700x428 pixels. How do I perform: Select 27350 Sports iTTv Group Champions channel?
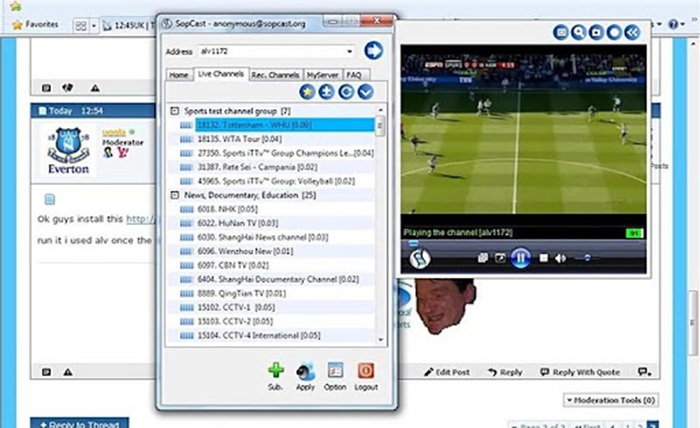(x=277, y=153)
